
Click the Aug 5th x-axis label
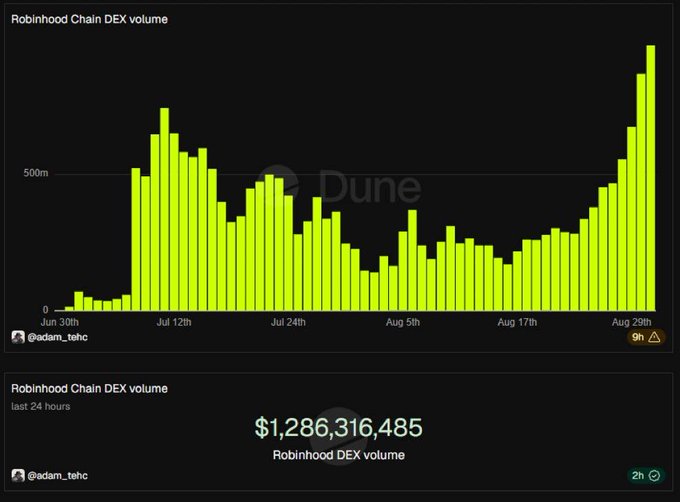(403, 322)
